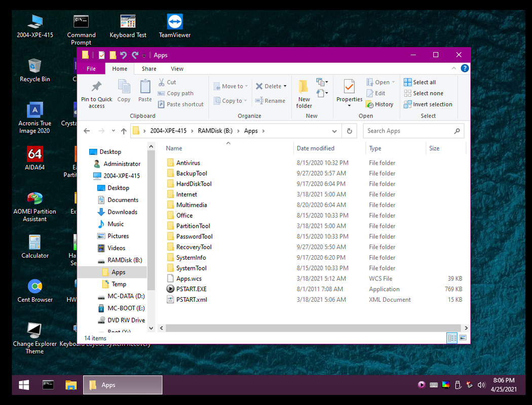Image resolution: width=532 pixels, height=405 pixels.
Task: Open the Delete options arrow
Action: [285, 86]
